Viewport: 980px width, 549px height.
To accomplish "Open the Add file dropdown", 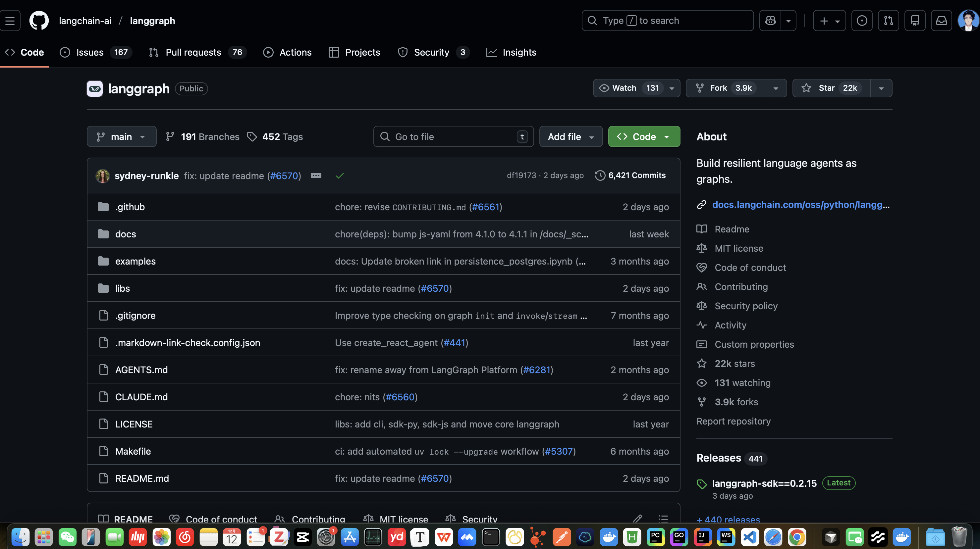I will click(571, 136).
